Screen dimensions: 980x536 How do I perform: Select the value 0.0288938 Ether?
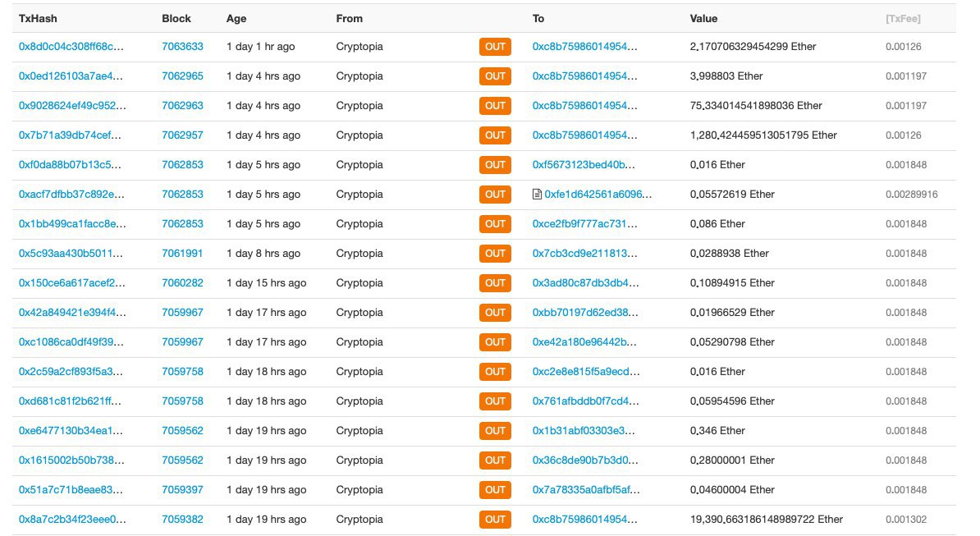[730, 254]
